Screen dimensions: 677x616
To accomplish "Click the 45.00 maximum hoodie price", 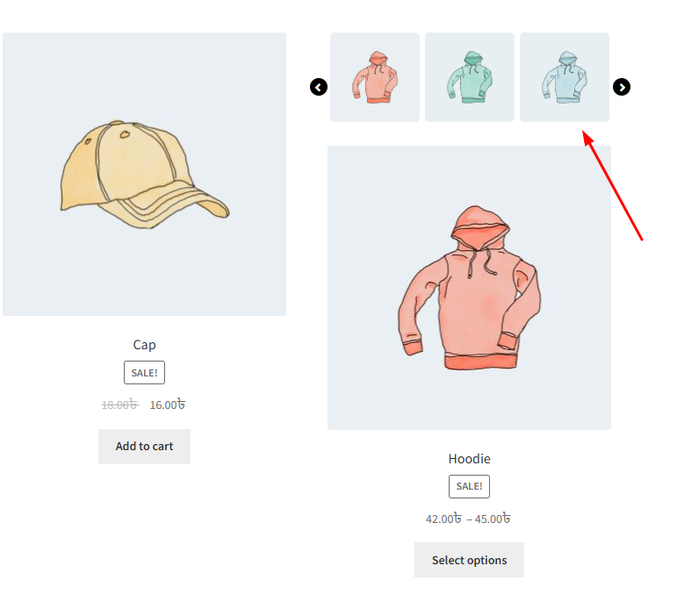I will pos(493,519).
